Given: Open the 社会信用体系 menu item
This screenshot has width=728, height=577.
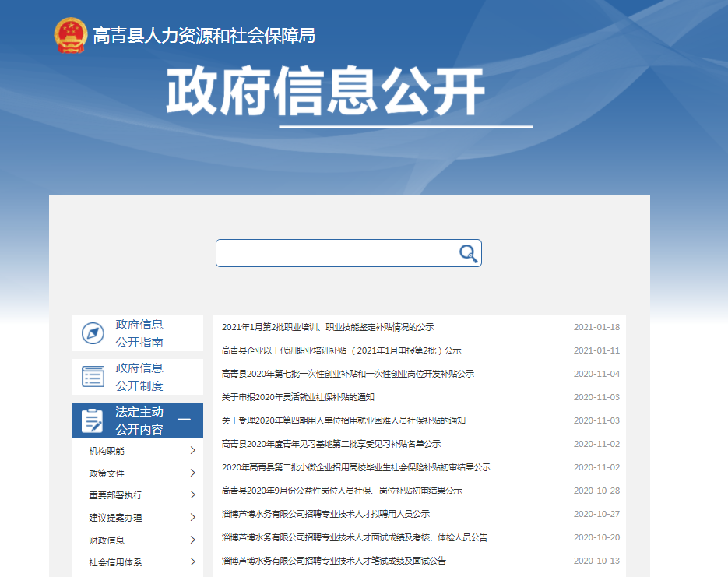Looking at the screenshot, I should (x=115, y=562).
